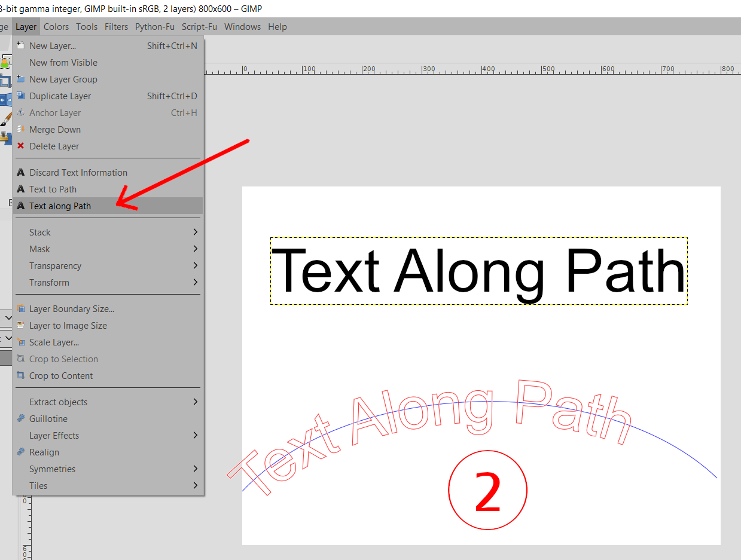This screenshot has height=560, width=741.
Task: Choose Realign entry
Action: click(108, 452)
